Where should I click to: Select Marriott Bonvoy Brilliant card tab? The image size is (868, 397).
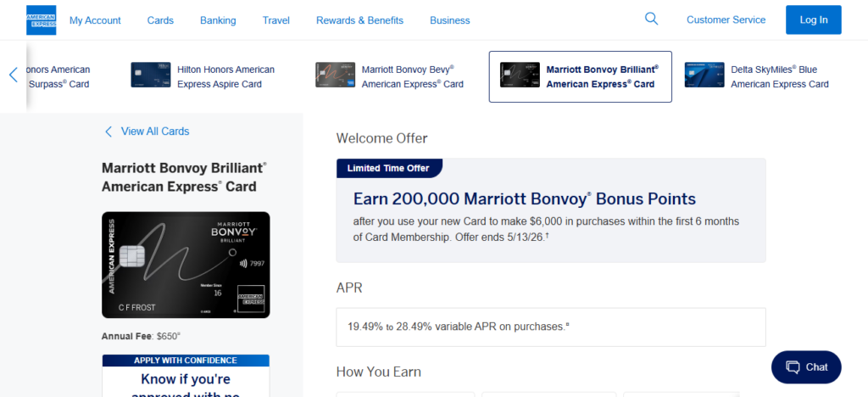tap(580, 76)
